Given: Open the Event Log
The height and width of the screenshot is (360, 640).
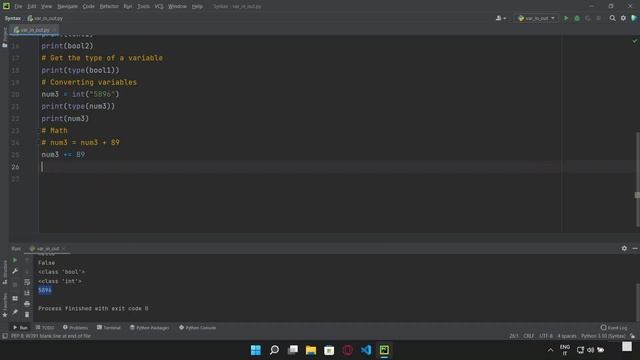Looking at the screenshot, I should coord(614,328).
